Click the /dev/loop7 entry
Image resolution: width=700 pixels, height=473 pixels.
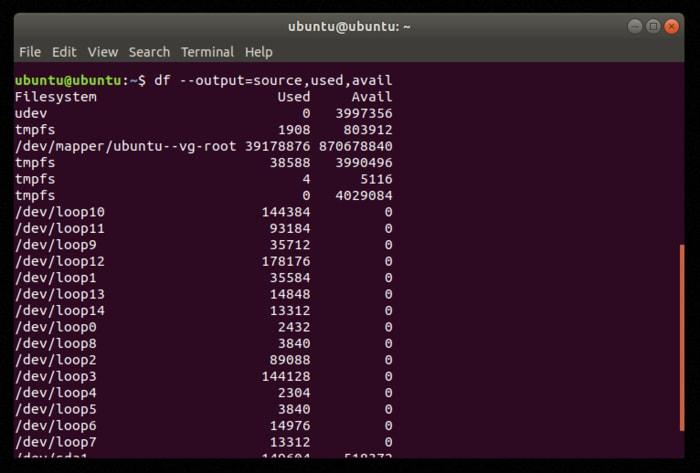[55, 443]
